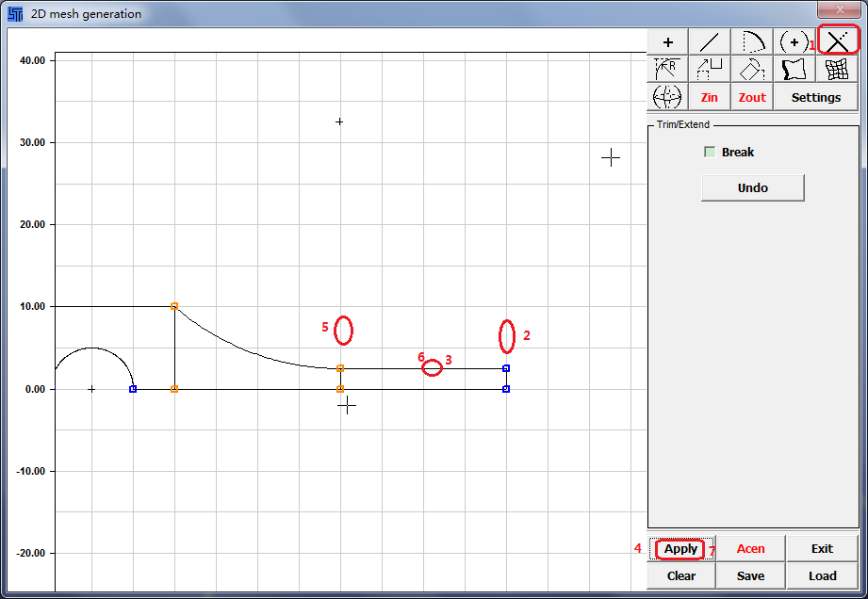Image resolution: width=868 pixels, height=599 pixels.
Task: Select the fillet radius (R) tool
Action: click(x=667, y=69)
